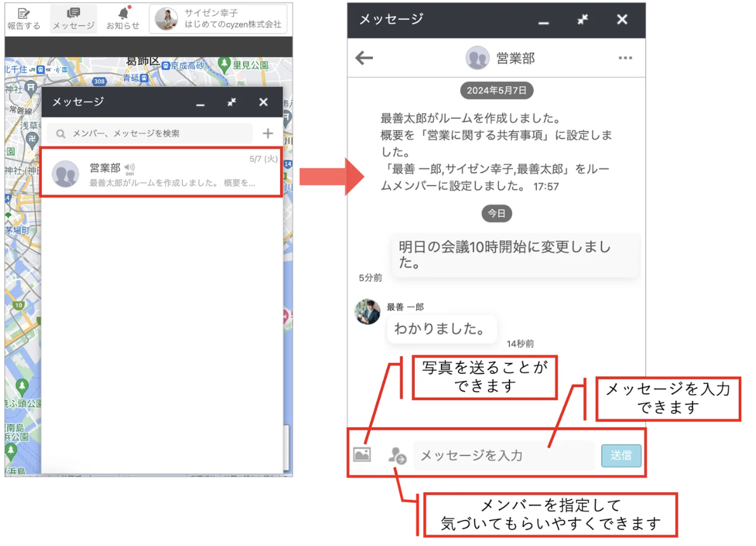
Task: Click the message 明日の会議10時開始に変更しました。
Action: 515,255
